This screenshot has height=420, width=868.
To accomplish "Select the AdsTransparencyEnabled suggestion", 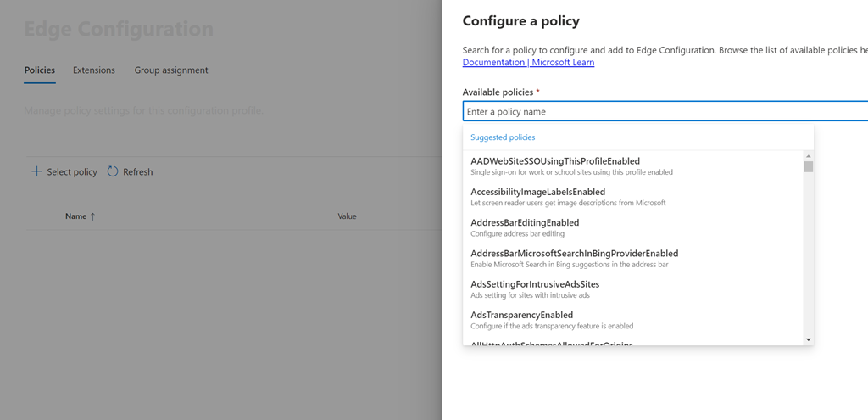I will point(521,315).
